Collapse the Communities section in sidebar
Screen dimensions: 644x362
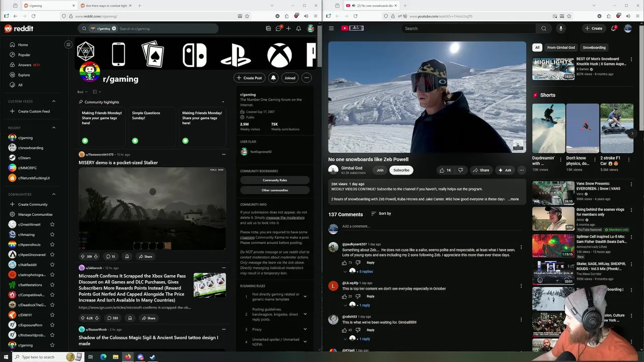54,195
